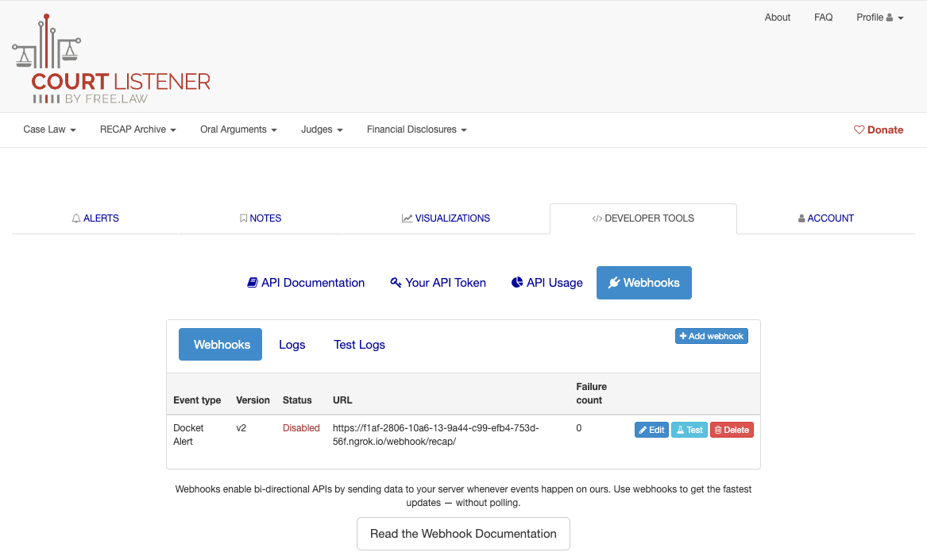Image resolution: width=927 pixels, height=560 pixels.
Task: Delete the Docket Alert webhook
Action: click(x=732, y=429)
